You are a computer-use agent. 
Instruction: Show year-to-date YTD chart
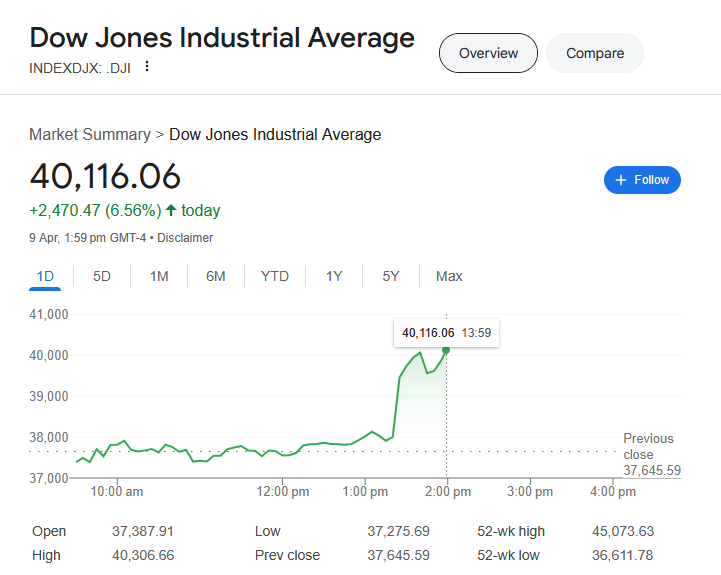[x=275, y=276]
